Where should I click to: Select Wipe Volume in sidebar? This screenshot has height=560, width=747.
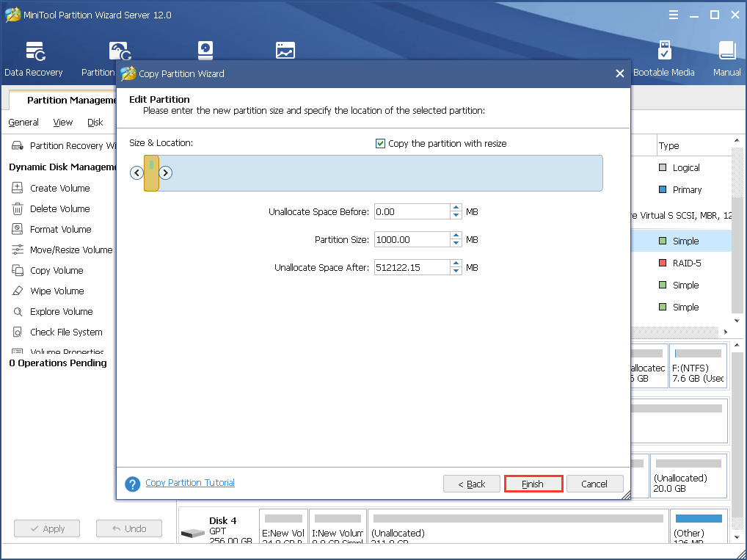click(x=57, y=291)
